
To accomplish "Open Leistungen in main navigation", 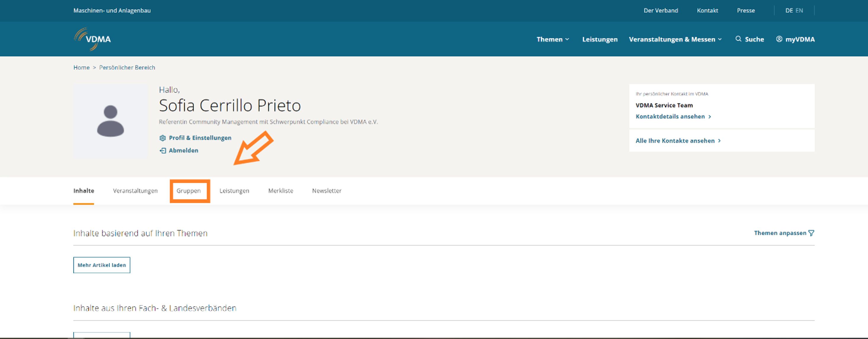I will pos(600,39).
